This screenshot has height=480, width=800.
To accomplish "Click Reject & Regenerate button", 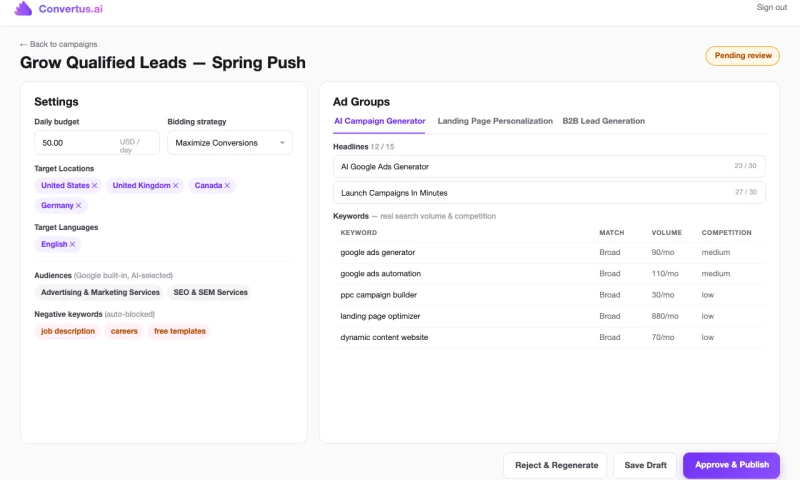I will click(x=556, y=465).
